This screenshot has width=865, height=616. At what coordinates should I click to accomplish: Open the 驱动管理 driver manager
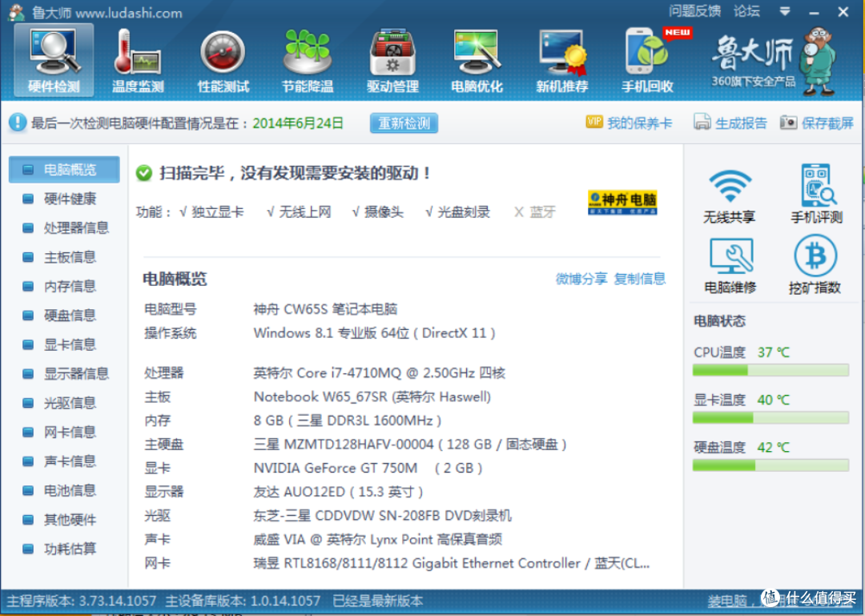[x=392, y=60]
